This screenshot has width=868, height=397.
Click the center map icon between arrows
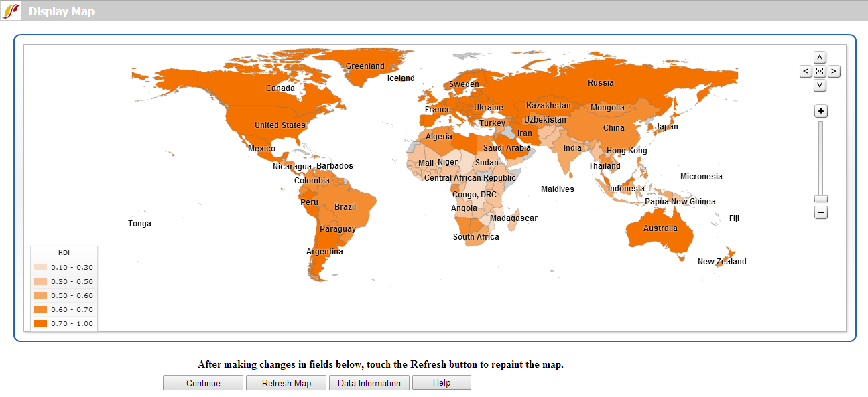coord(820,71)
